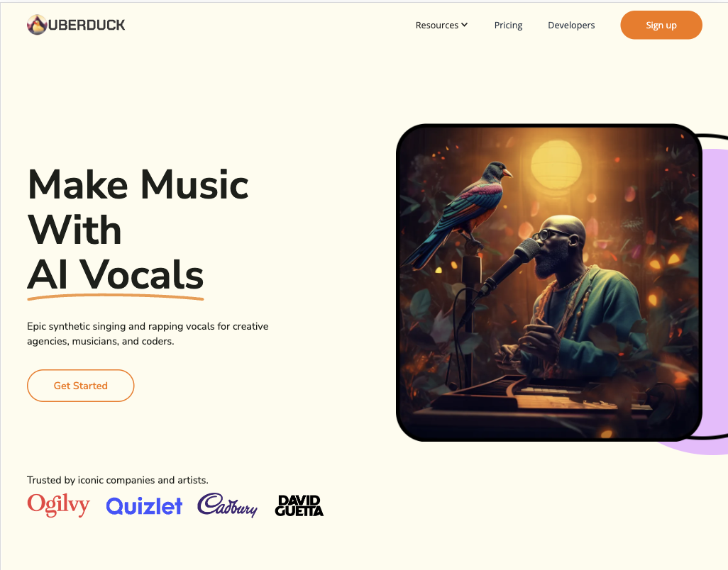Expand the Resources dropdown chevron

click(x=464, y=25)
